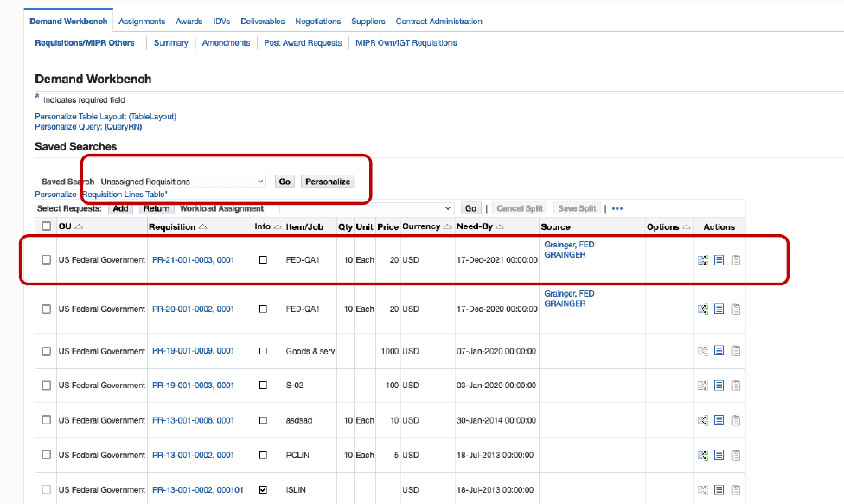Viewport: 844px width, 504px height.
Task: Sort by Need-By column arrow
Action: tap(500, 226)
